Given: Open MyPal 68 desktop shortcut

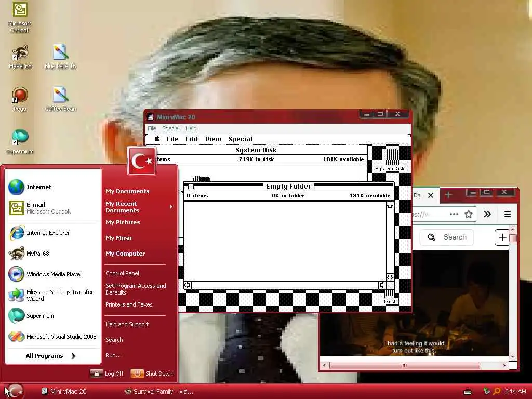Looking at the screenshot, I should pyautogui.click(x=20, y=57).
